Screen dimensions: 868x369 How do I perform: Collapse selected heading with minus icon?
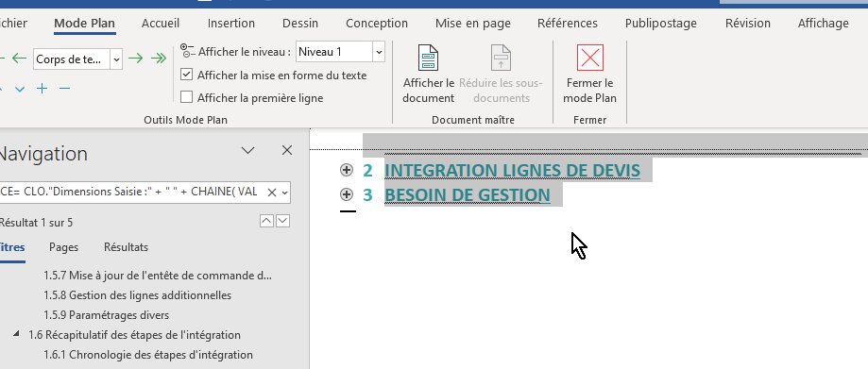(65, 89)
